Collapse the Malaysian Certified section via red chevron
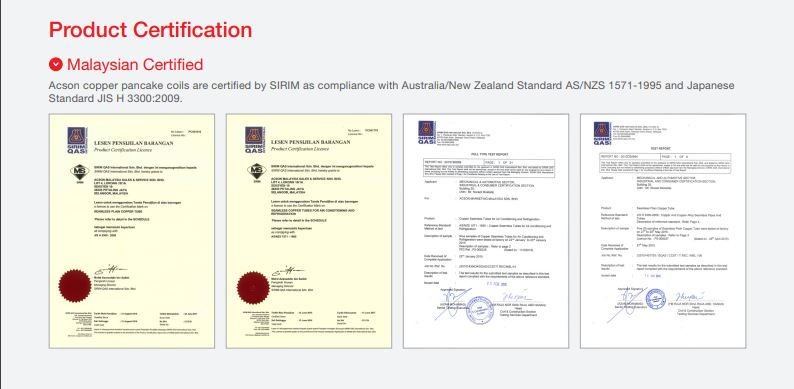Image resolution: width=794 pixels, height=389 pixels. 56,64
